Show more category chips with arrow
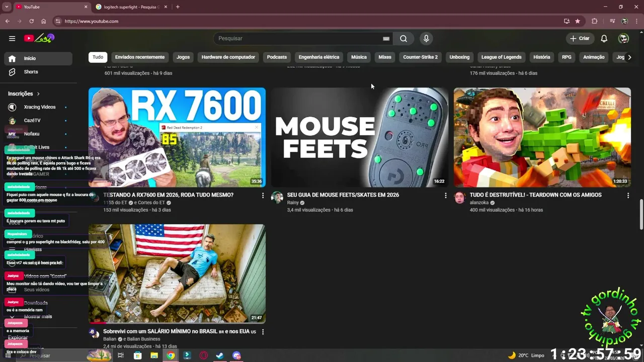 [629, 57]
